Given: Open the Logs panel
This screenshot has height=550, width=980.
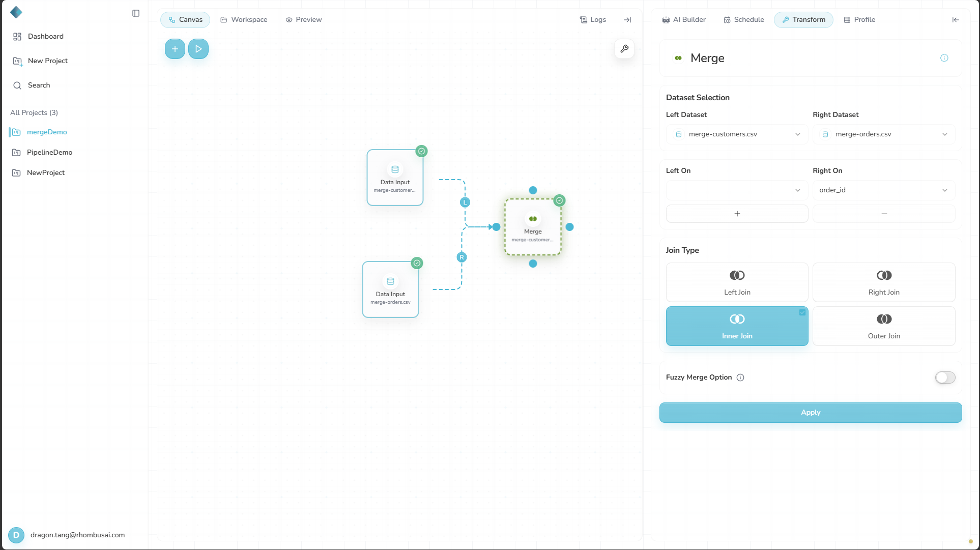Looking at the screenshot, I should [593, 20].
